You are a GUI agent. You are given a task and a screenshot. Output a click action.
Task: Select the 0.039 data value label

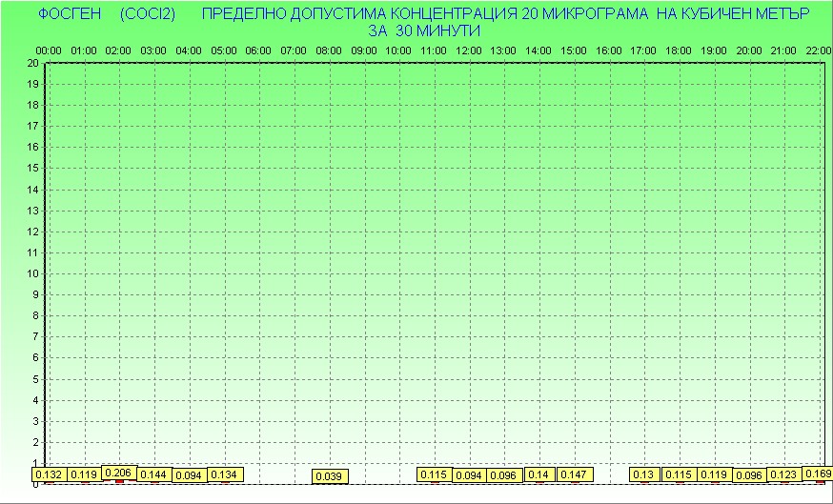click(x=330, y=475)
